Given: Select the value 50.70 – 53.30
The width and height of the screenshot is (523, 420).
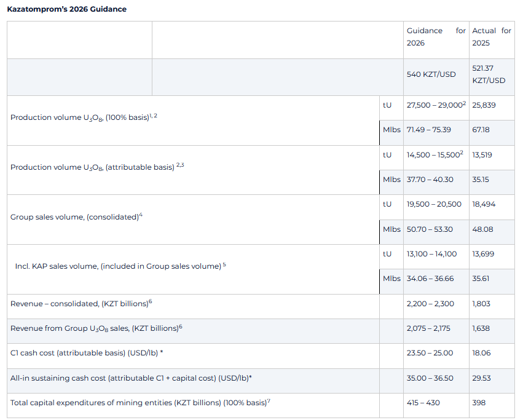Looking at the screenshot, I should [430, 229].
